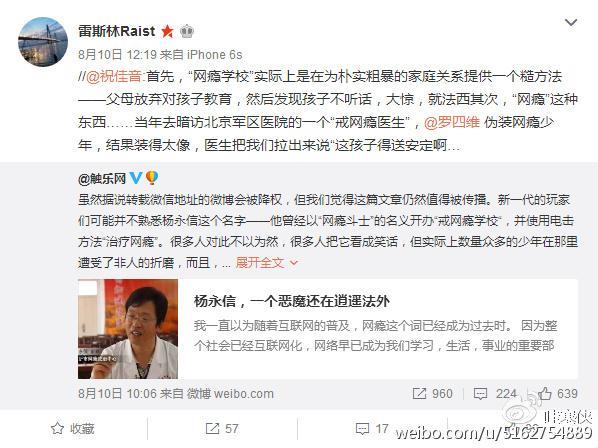Viewport: 598px width, 448px height.
Task: Click the red star badge icon
Action: (x=167, y=31)
